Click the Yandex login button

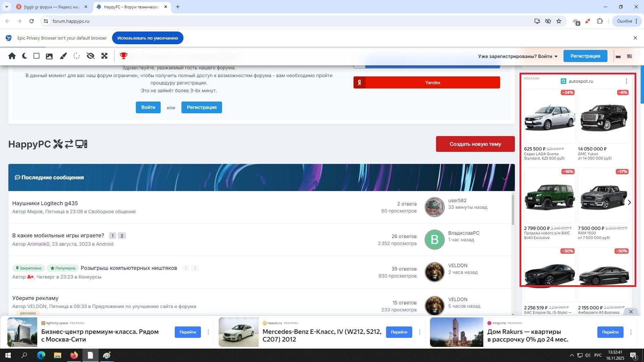click(x=427, y=82)
